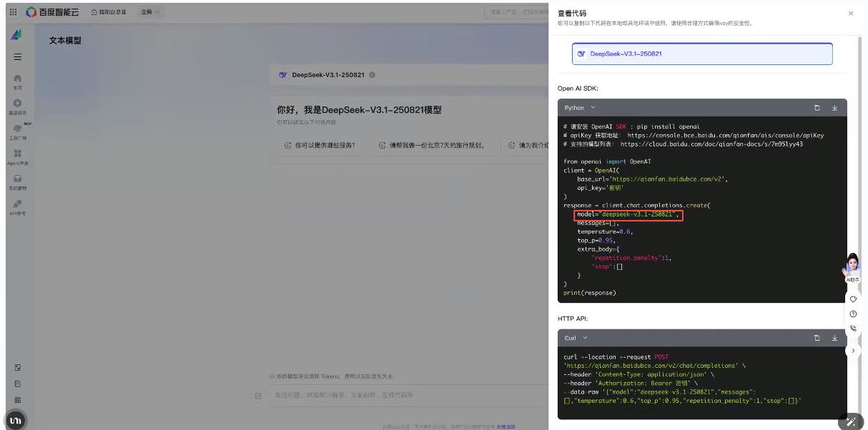Click the Open AI SDK: heading
This screenshot has width=868, height=430.
[x=578, y=89]
